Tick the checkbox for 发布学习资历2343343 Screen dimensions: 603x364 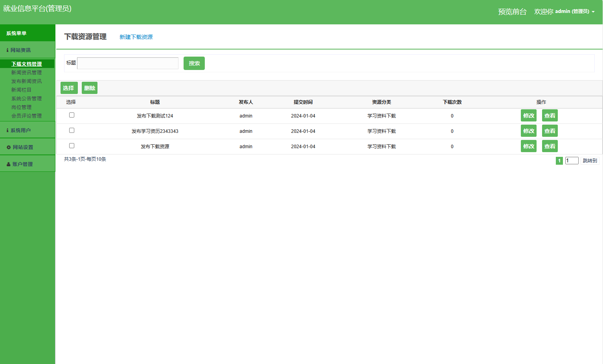coord(72,131)
